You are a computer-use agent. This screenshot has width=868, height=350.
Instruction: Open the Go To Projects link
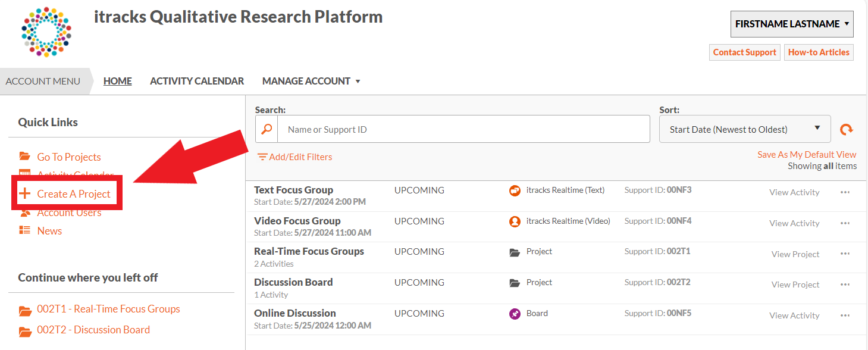[x=69, y=157]
